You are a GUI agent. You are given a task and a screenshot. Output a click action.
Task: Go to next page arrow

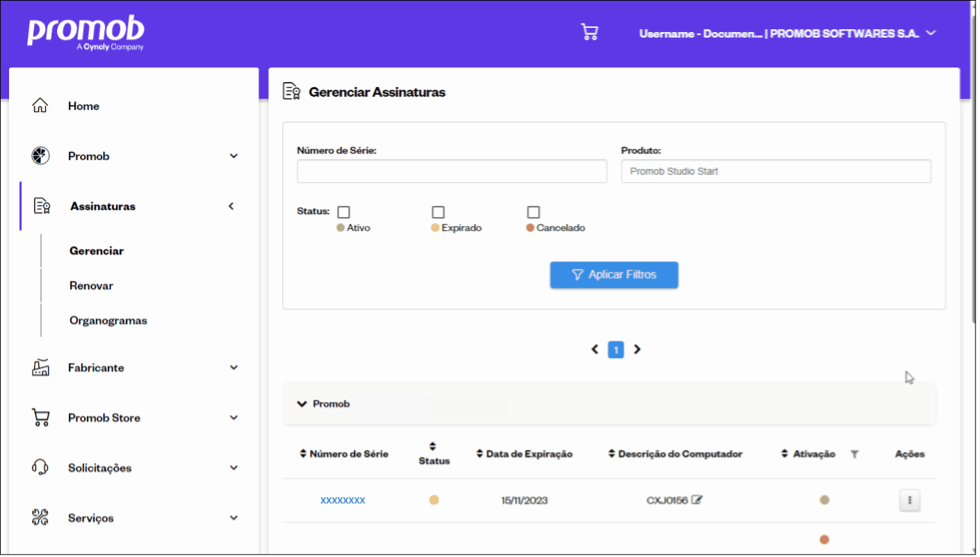[637, 349]
